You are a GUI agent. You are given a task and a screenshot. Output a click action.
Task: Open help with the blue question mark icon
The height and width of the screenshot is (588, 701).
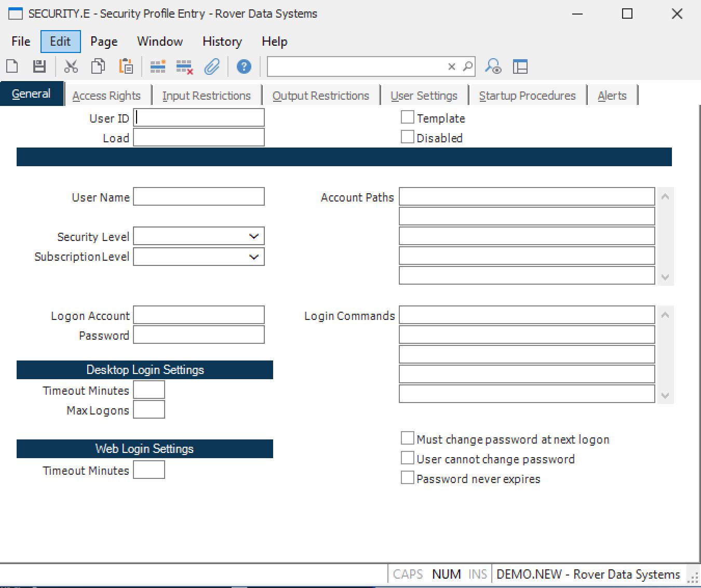[244, 66]
